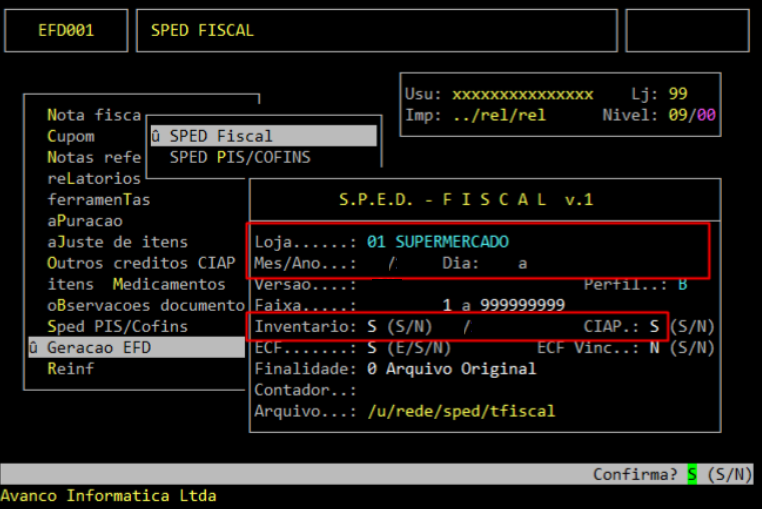Image resolution: width=762 pixels, height=509 pixels.
Task: Toggle the Inventario S/N value
Action: pyautogui.click(x=372, y=327)
